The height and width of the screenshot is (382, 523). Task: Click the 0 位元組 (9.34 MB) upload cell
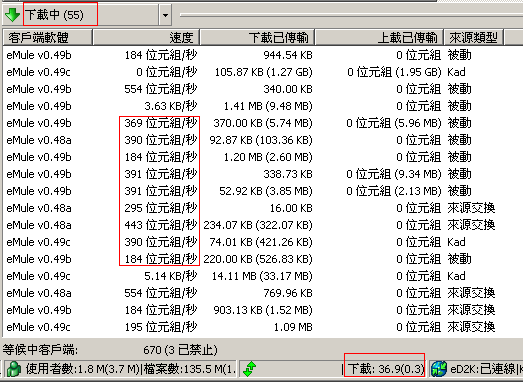click(x=394, y=174)
